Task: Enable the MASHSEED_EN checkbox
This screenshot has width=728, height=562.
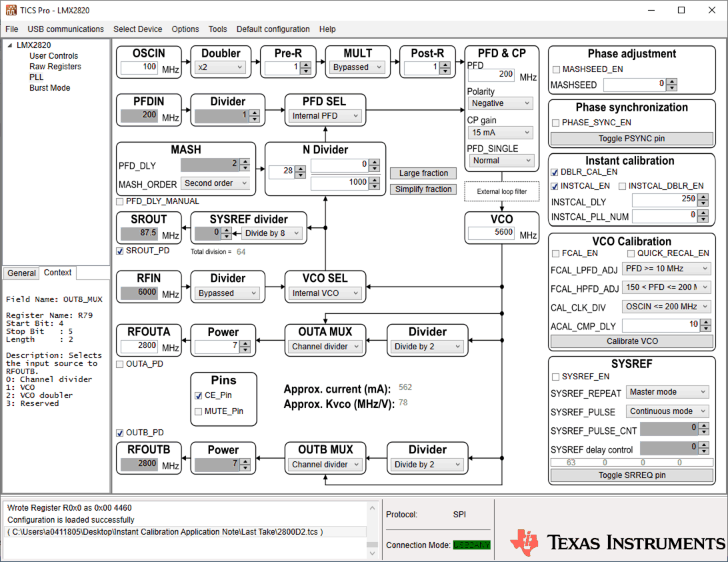Action: coord(556,69)
